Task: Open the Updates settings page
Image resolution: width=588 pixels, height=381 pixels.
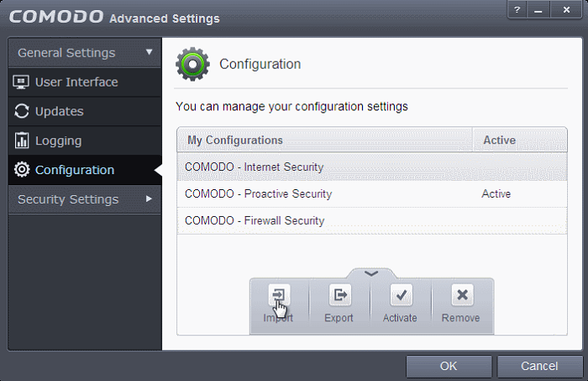Action: pos(85,112)
